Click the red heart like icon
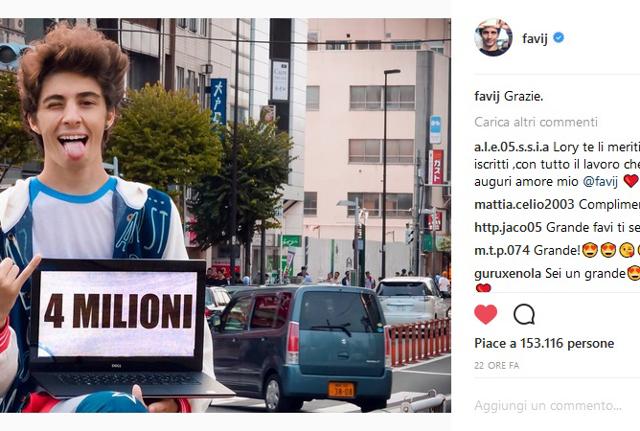This screenshot has width=640, height=431. point(486,314)
